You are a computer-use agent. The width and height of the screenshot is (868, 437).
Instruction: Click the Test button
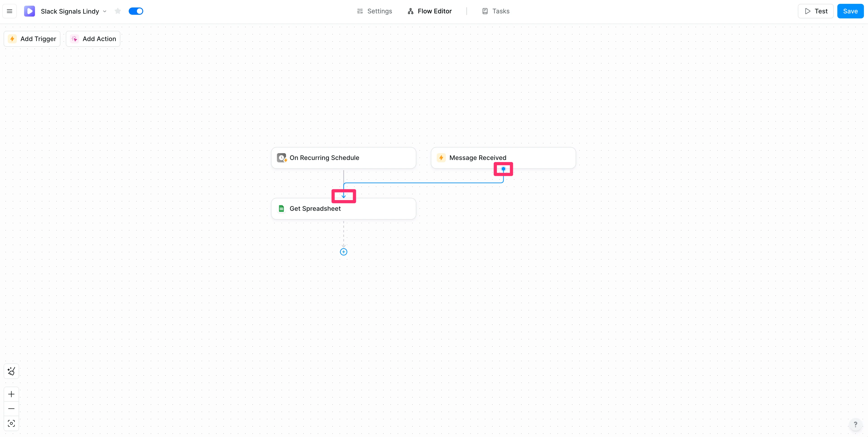815,11
